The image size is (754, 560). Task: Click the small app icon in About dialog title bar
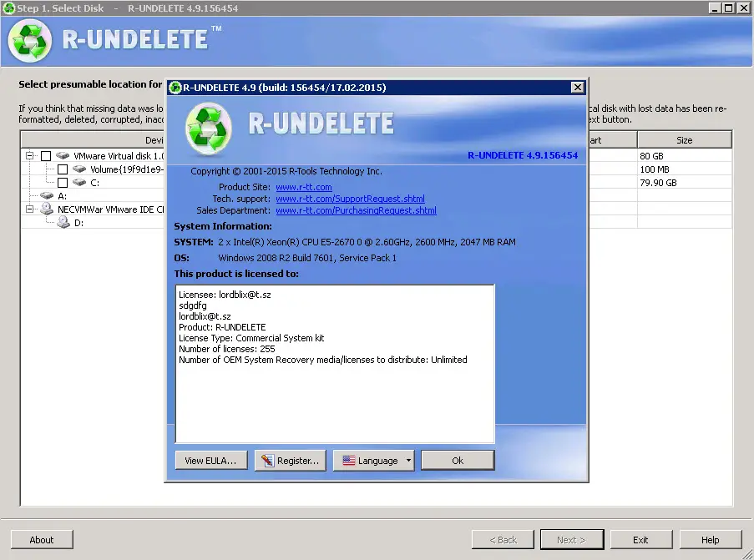(x=175, y=88)
